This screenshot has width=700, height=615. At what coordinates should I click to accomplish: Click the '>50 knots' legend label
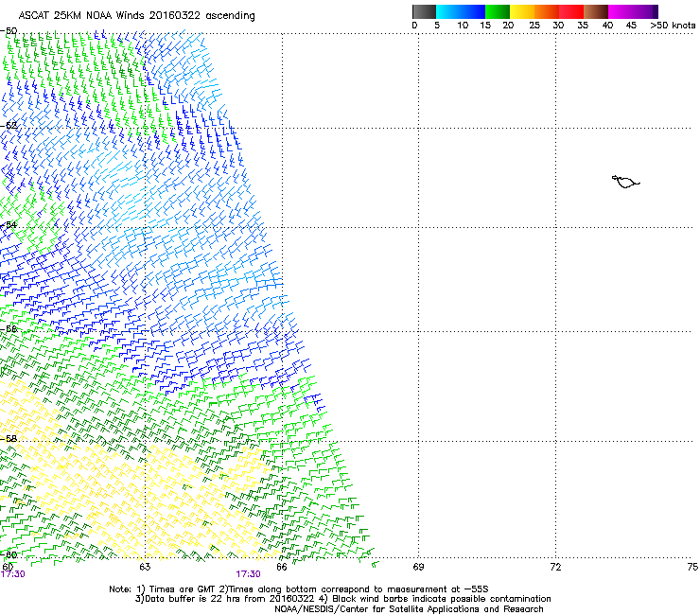[x=673, y=26]
